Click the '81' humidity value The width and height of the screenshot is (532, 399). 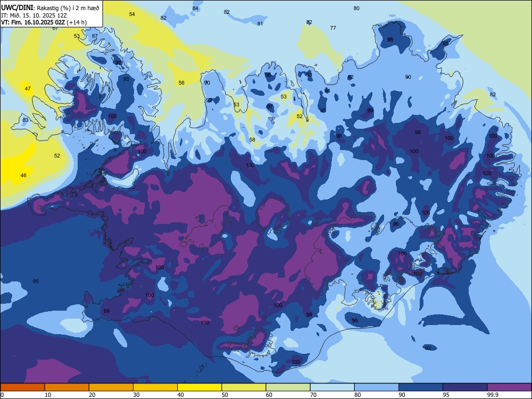260,23
